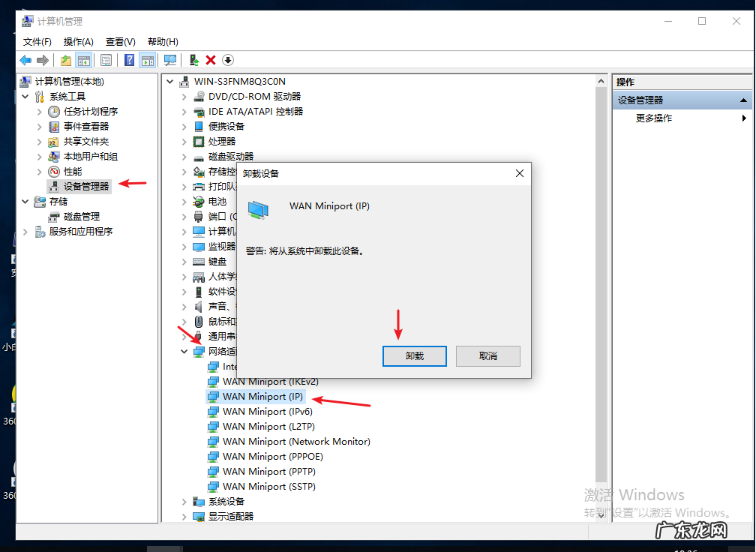Select the WAN Miniport (IPv6) device

coord(268,411)
